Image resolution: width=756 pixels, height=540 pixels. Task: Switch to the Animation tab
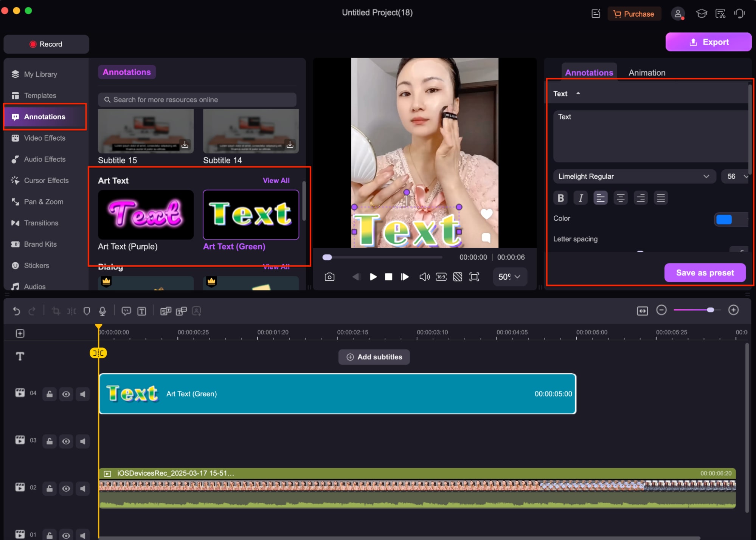[647, 73]
